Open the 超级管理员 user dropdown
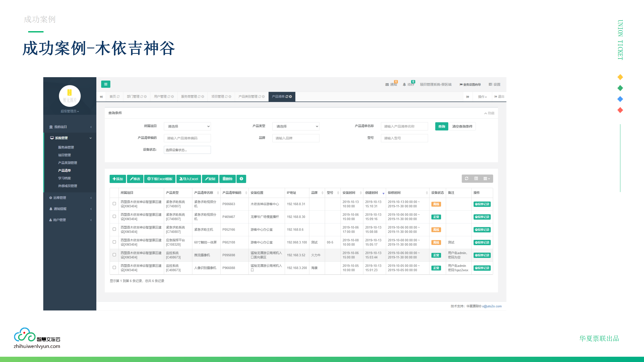Viewport: 644px width, 362px height. [x=70, y=111]
